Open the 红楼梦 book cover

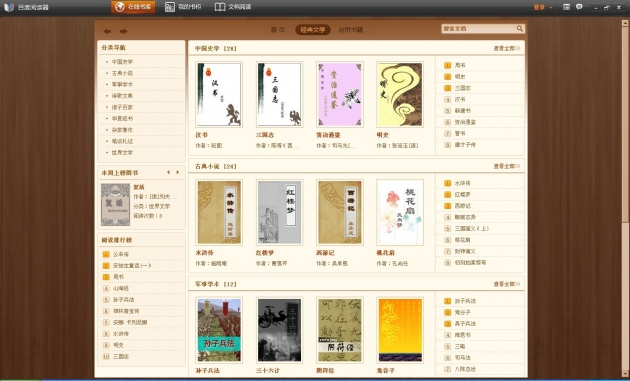coord(279,212)
